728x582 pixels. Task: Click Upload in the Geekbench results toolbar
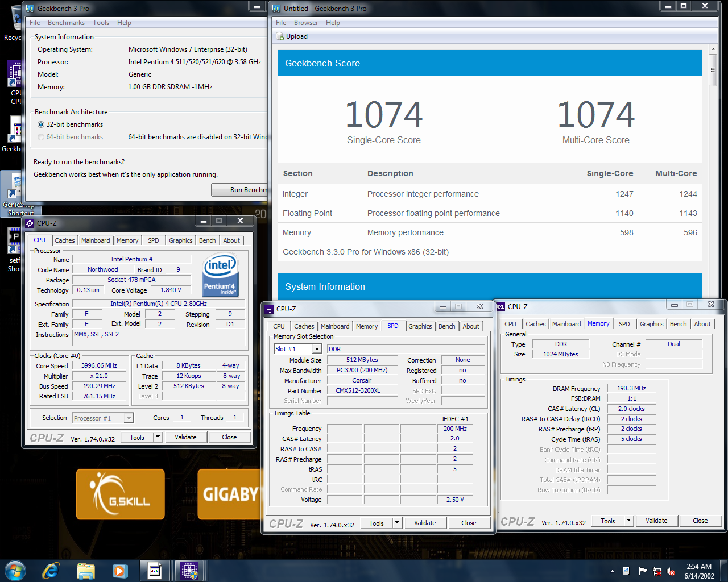click(292, 36)
